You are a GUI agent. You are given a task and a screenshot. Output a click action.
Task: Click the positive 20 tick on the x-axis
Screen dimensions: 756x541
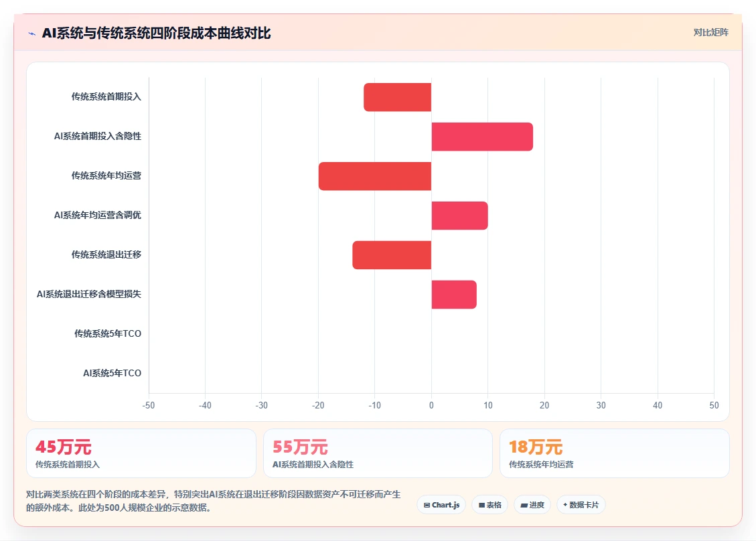tap(544, 406)
